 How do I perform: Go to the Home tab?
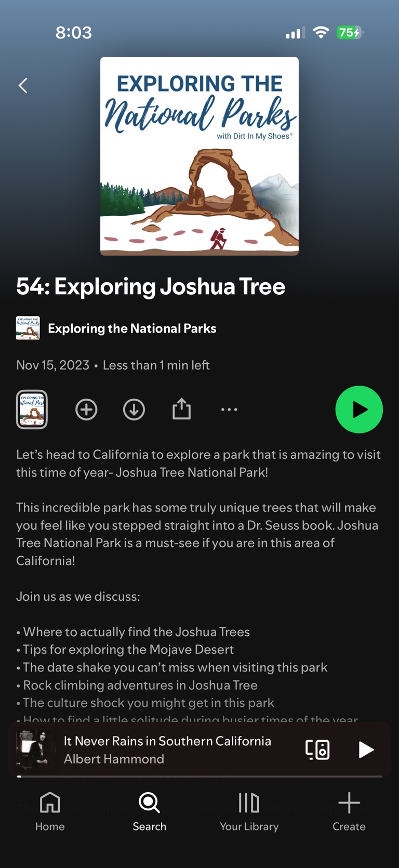tap(50, 812)
